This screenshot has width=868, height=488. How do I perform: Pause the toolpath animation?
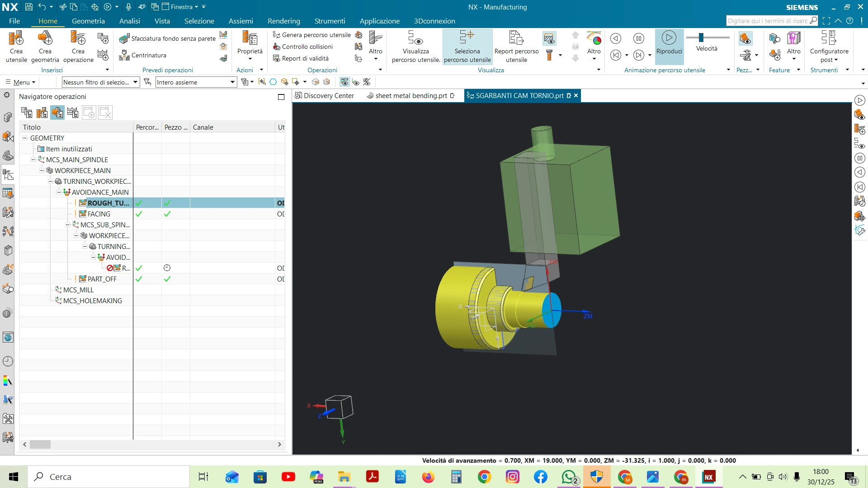638,38
